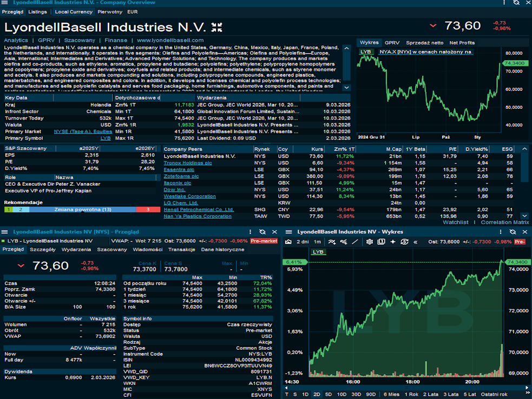Open the Tronox Holdings plc peer link

187,163
